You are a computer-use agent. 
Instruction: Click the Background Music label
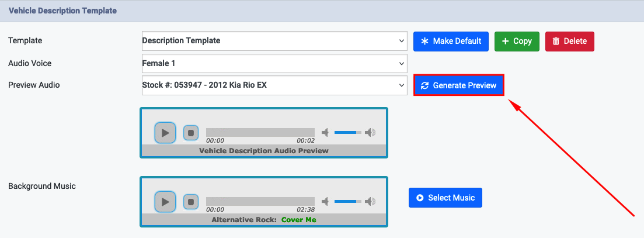[42, 186]
